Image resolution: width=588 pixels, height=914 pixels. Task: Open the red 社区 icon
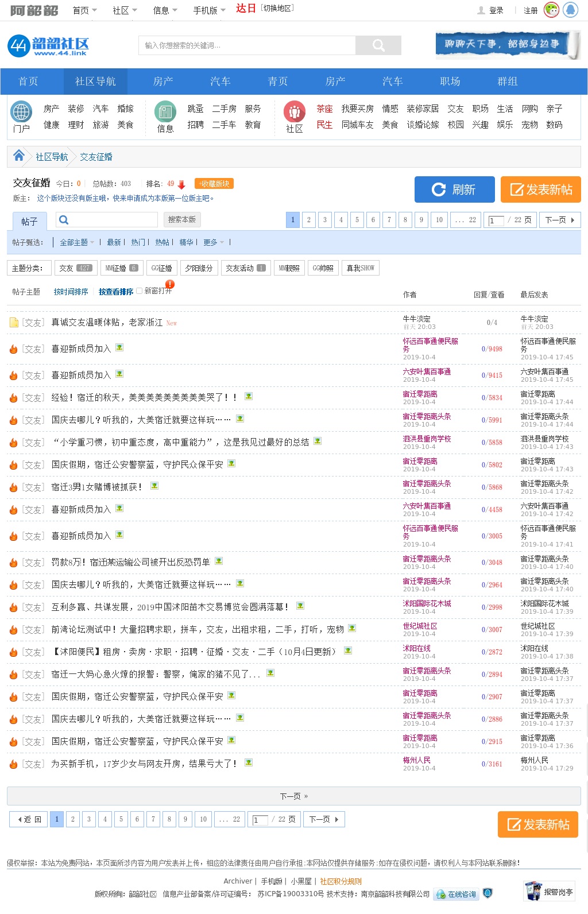(x=294, y=111)
